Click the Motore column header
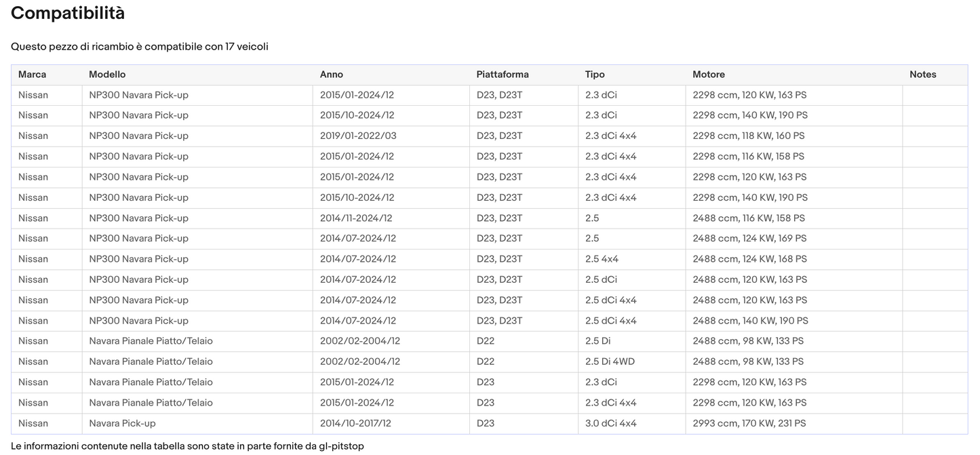980x455 pixels. [x=709, y=75]
